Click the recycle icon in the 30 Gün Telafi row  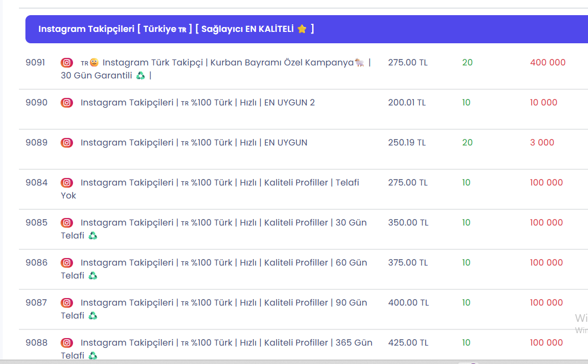[x=93, y=236]
